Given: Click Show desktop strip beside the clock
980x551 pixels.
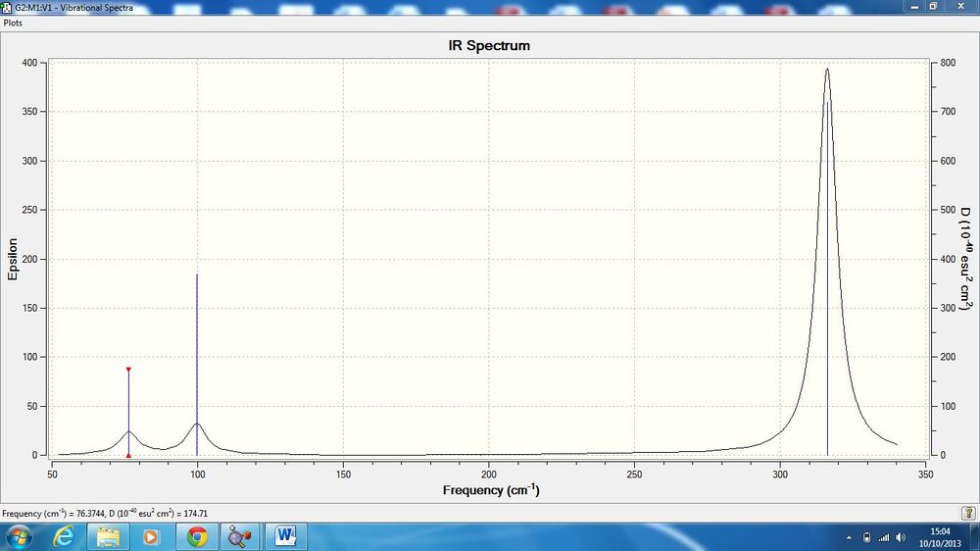Looking at the screenshot, I should [976, 537].
